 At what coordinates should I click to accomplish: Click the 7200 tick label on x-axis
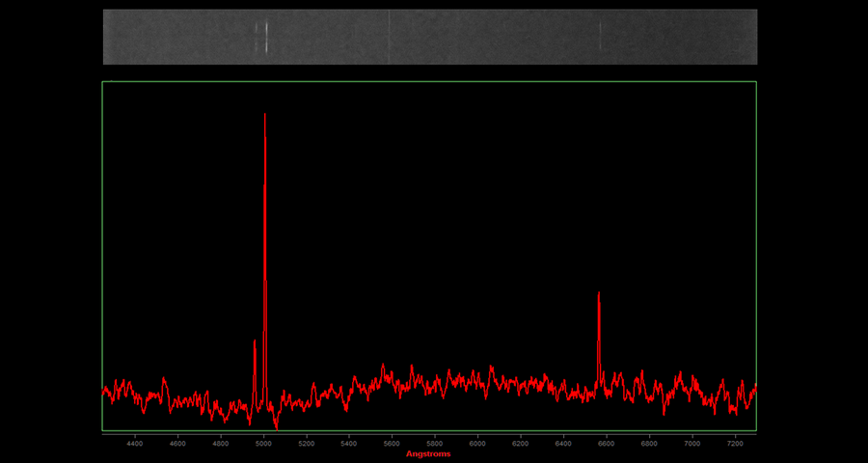pos(735,443)
